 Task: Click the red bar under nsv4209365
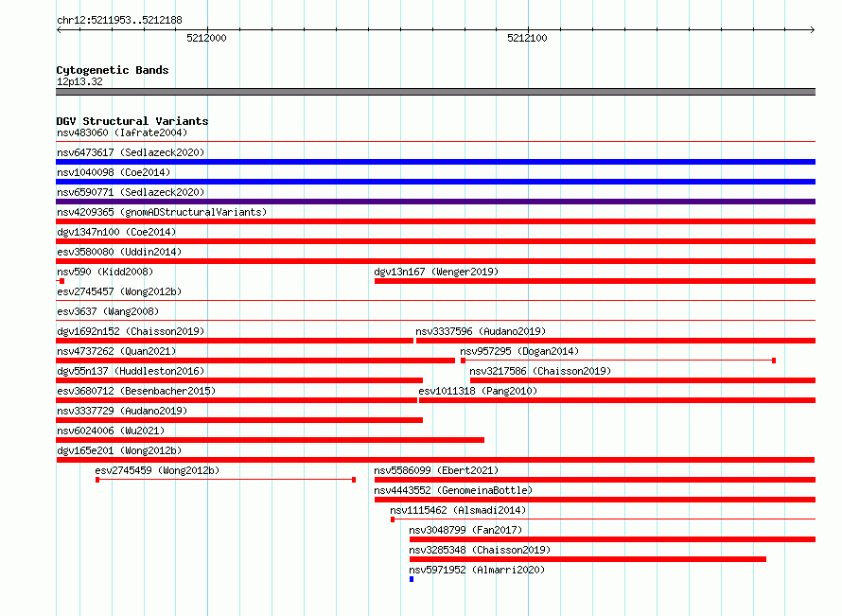pyautogui.click(x=435, y=221)
